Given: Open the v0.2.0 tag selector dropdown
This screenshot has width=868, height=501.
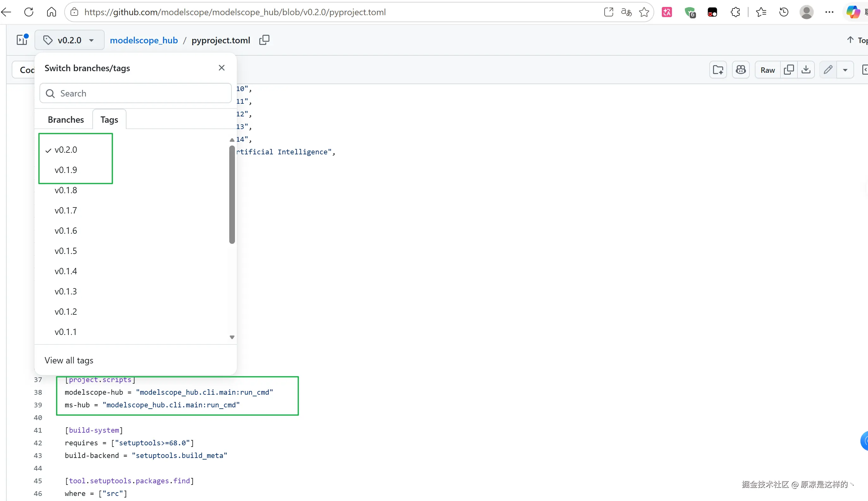Looking at the screenshot, I should coord(70,40).
